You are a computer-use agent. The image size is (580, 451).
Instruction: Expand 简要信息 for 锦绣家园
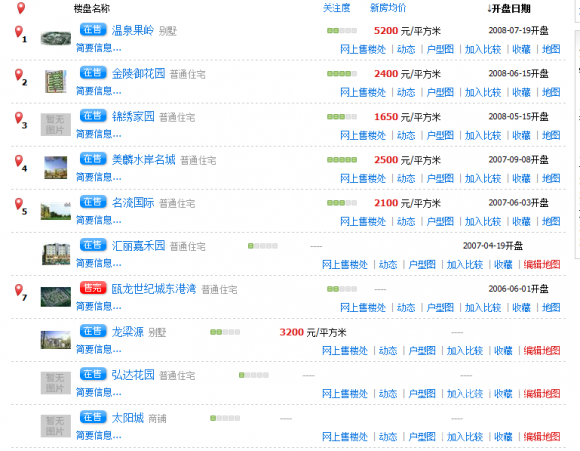(x=99, y=134)
